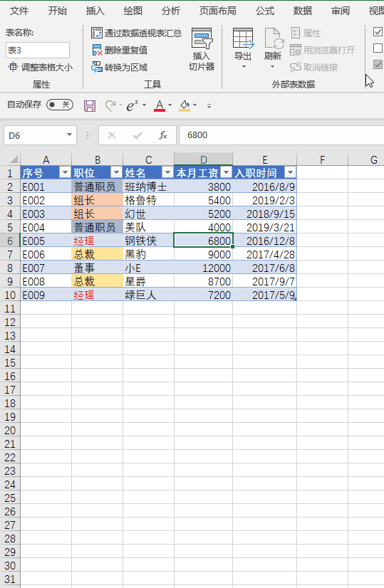Open the 文件 menu tab
Screen dimensions: 384x588
tap(19, 11)
